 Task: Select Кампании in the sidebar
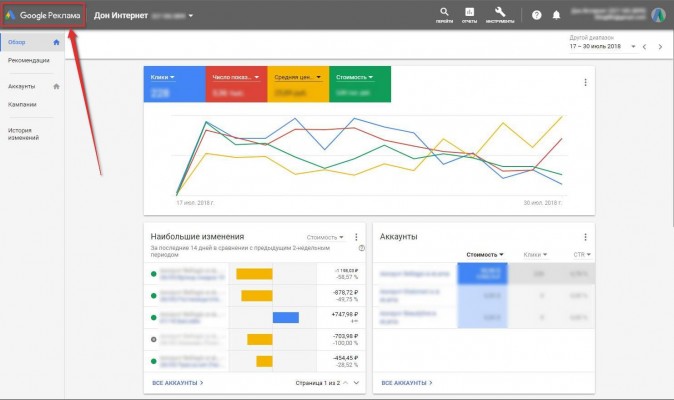(22, 104)
